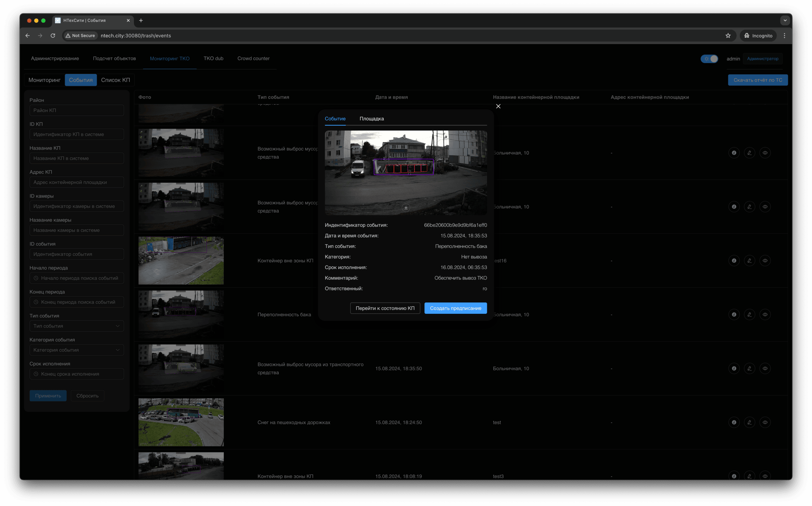This screenshot has width=812, height=506.
Task: Click Перейти к состоянию КП button
Action: 385,308
